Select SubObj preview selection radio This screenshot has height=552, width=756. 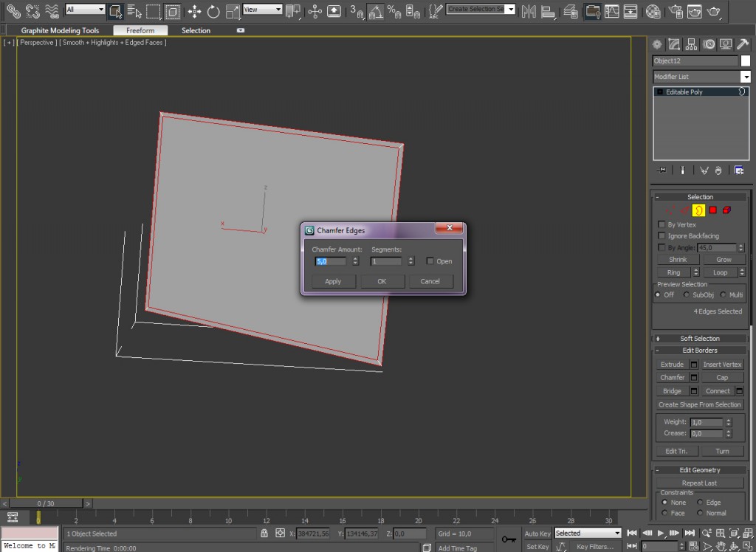point(686,294)
